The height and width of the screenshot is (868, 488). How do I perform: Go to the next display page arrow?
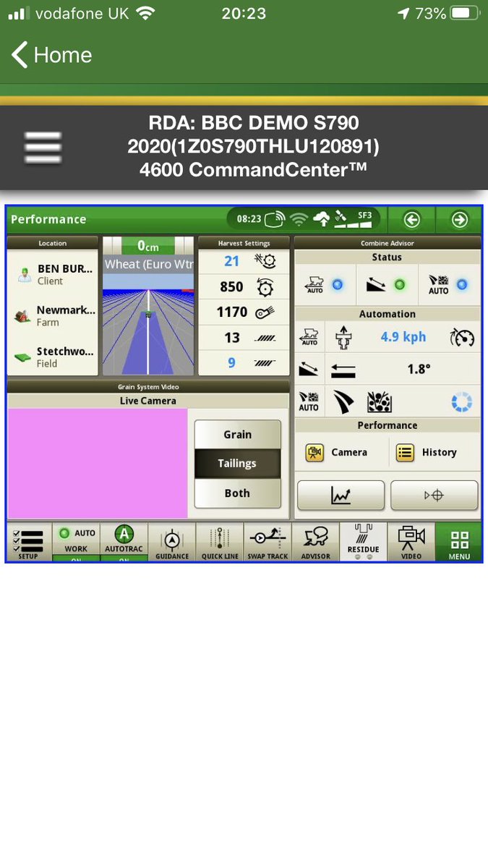[460, 219]
